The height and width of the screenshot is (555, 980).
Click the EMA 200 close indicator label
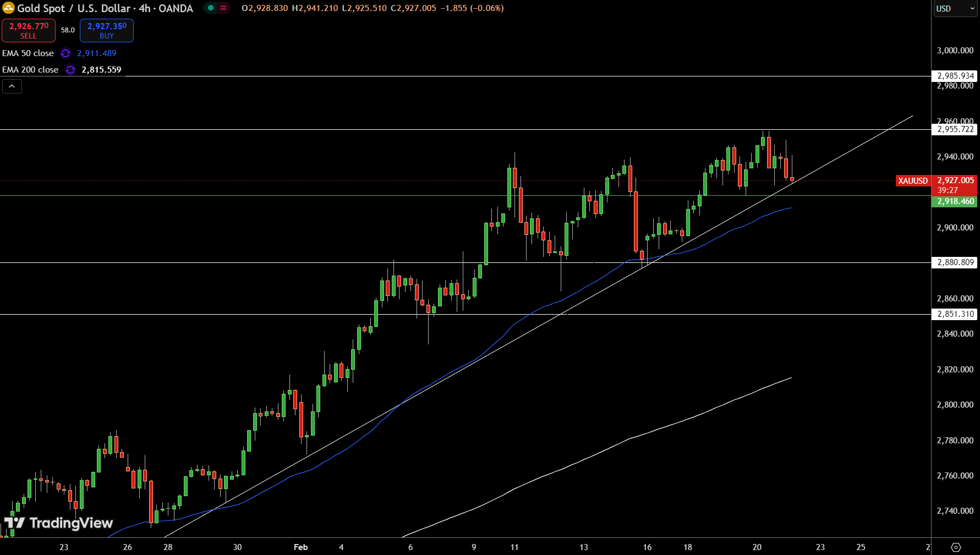tap(30, 70)
